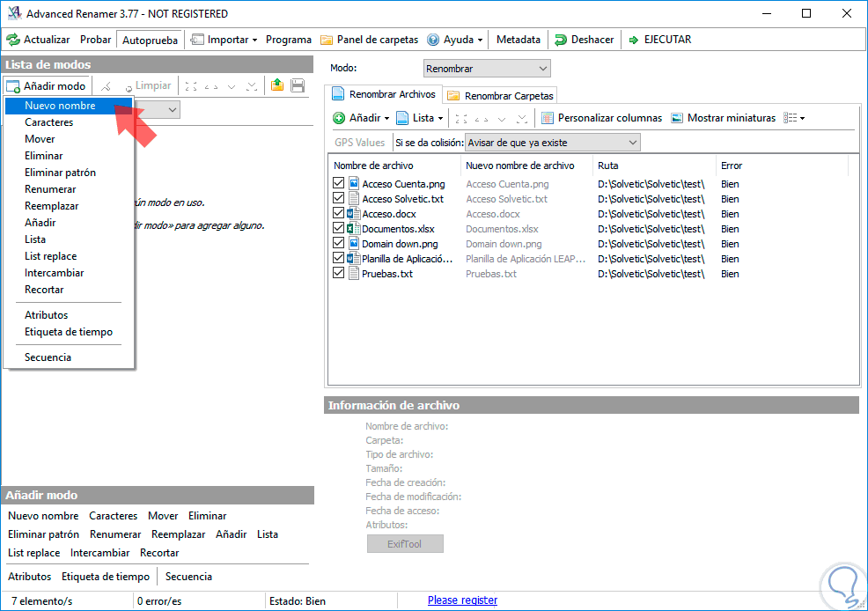Expand the Ayuda dropdown arrow
868x611 pixels.
tap(480, 40)
